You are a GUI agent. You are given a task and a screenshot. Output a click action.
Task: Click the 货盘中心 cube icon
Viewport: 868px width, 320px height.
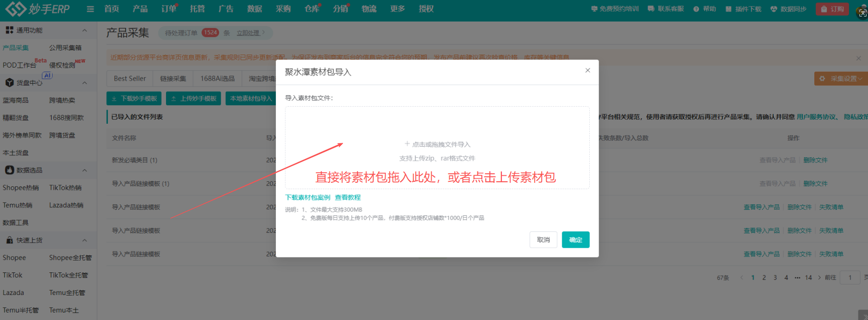click(x=9, y=83)
